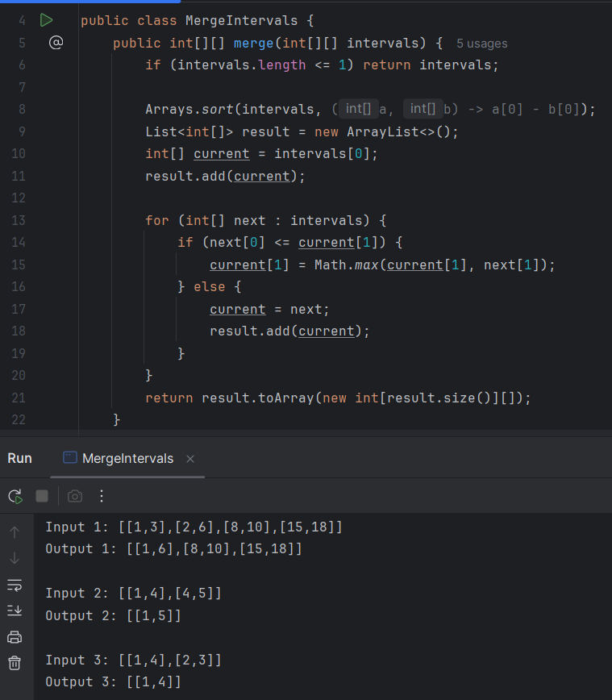Toggle soft-wrap in the console
This screenshot has height=700, width=612.
click(15, 585)
